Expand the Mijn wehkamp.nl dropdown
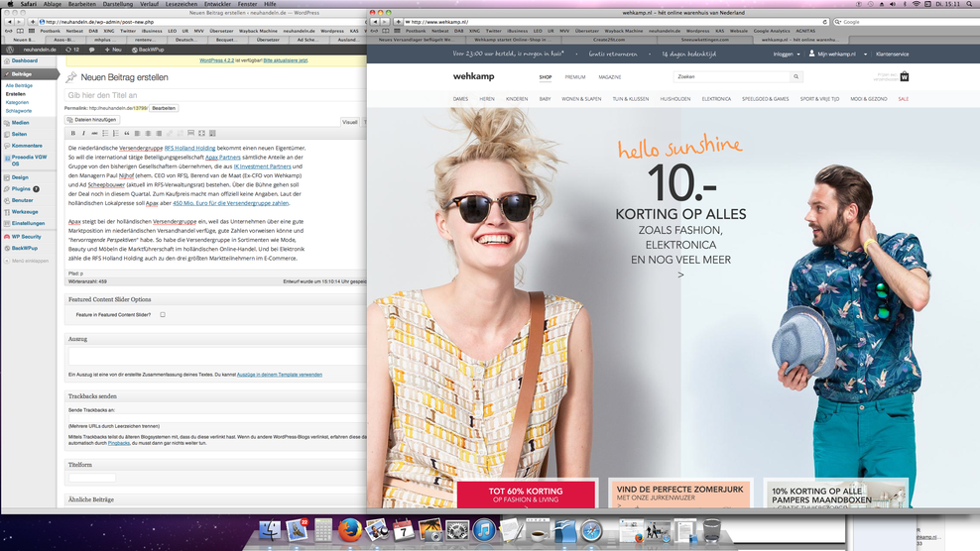The width and height of the screenshot is (980, 551). click(837, 55)
